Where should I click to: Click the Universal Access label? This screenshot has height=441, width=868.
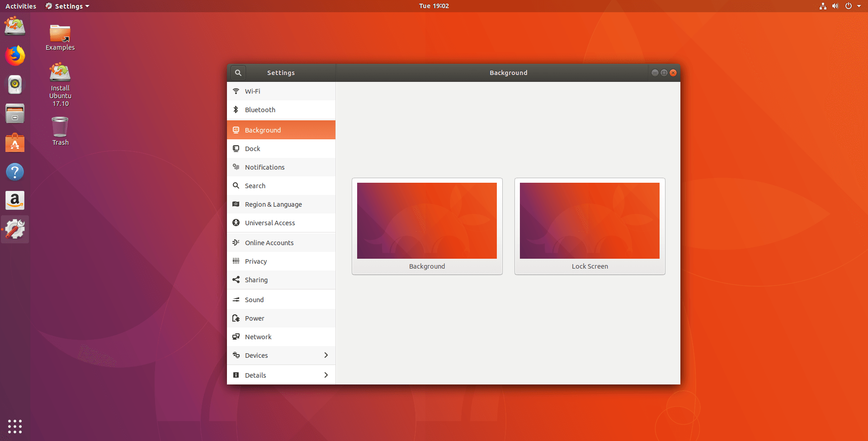point(270,223)
